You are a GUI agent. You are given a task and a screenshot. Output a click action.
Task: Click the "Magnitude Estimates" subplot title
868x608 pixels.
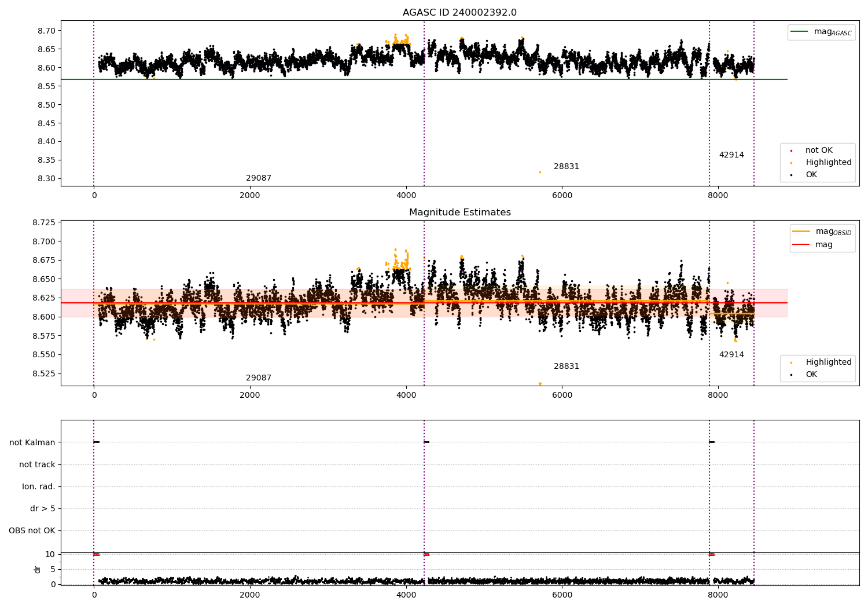(460, 213)
